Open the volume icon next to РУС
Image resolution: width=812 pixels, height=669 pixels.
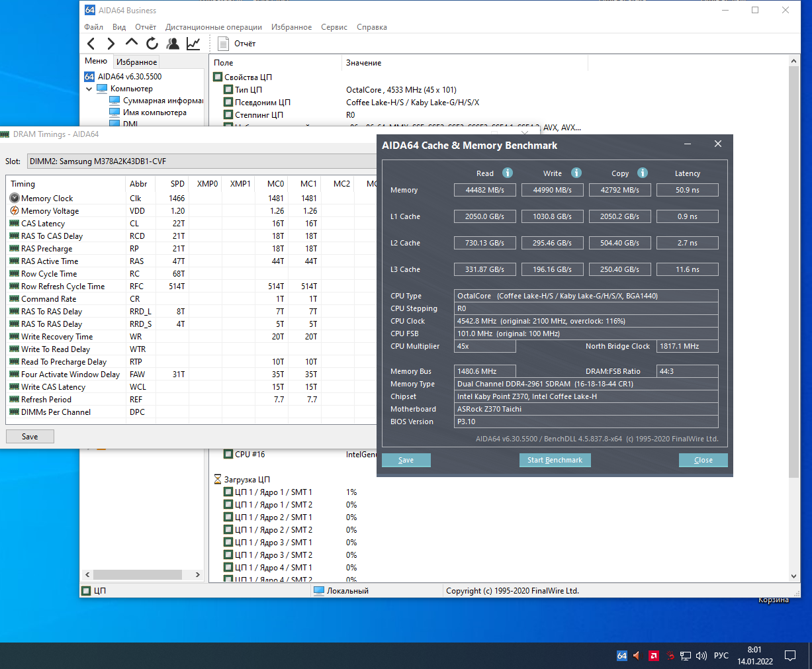coord(701,656)
